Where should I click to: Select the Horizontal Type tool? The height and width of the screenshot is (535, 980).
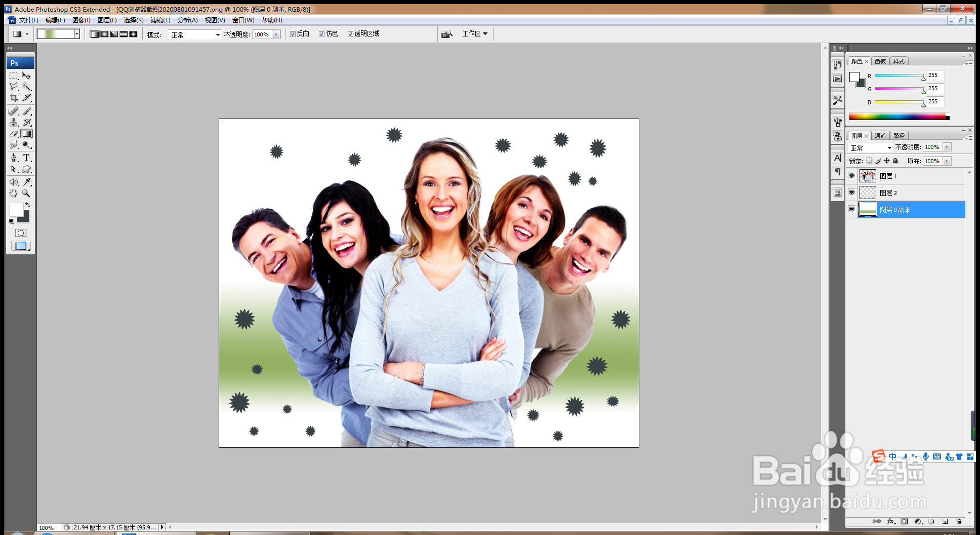click(x=27, y=158)
